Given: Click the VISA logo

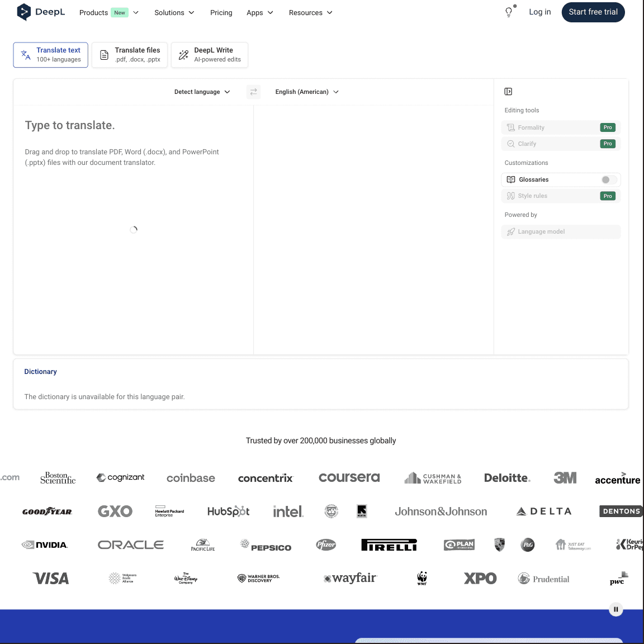Looking at the screenshot, I should (x=51, y=579).
